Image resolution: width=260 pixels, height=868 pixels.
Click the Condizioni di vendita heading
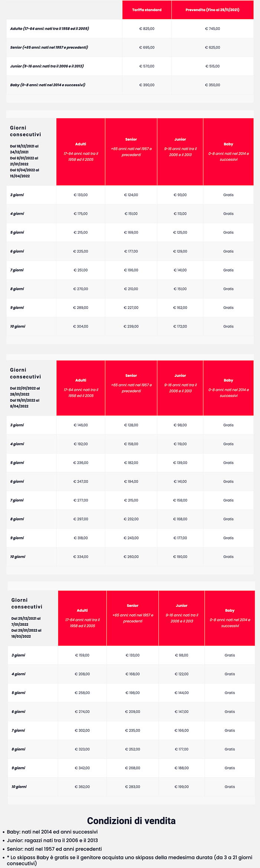click(x=131, y=821)
